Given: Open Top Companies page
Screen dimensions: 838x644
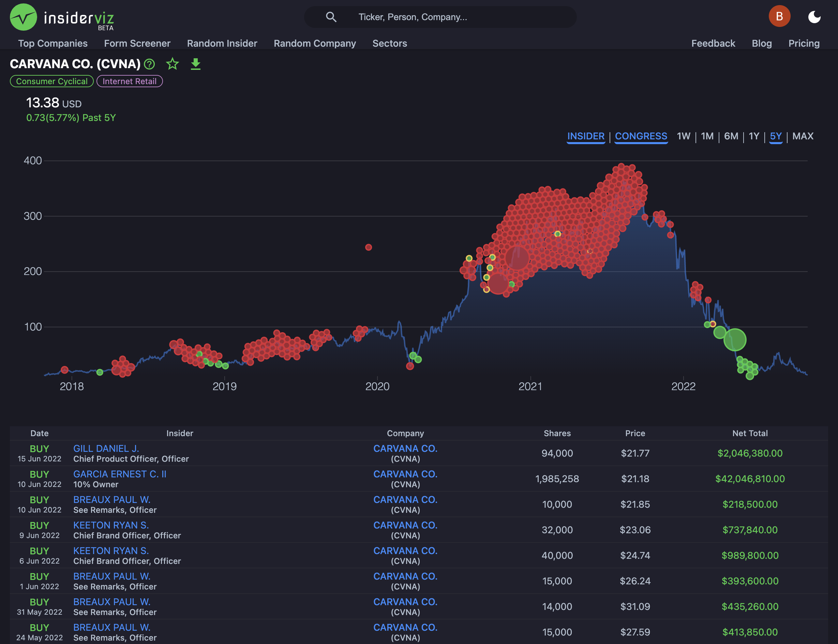Looking at the screenshot, I should (53, 43).
